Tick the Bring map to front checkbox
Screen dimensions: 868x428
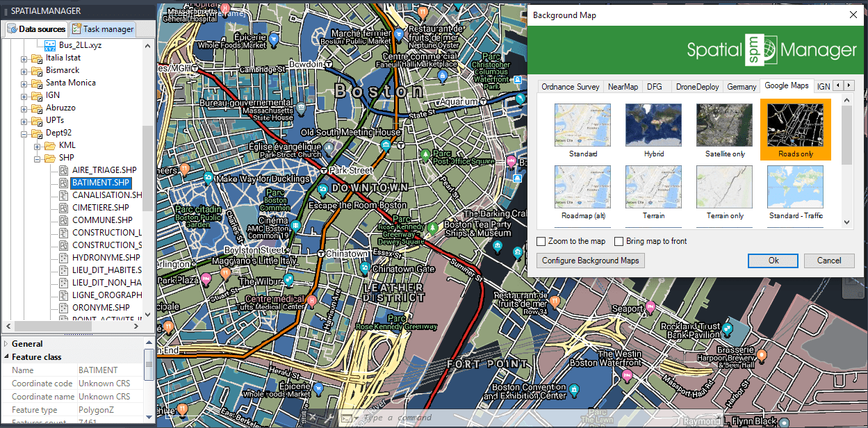619,241
